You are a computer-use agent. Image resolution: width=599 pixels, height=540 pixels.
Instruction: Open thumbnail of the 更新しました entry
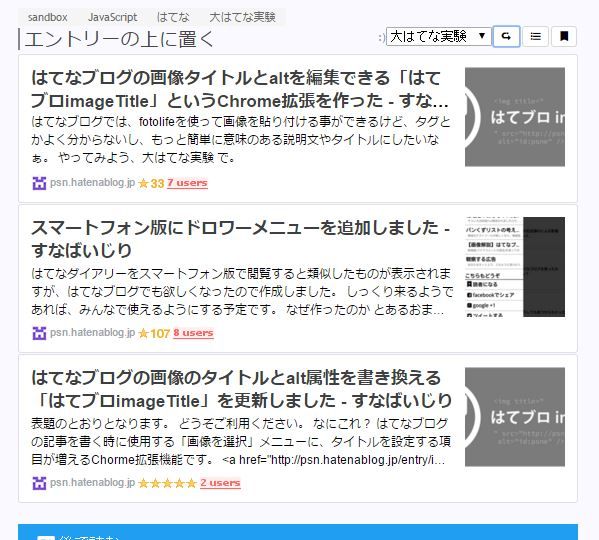pyautogui.click(x=515, y=417)
